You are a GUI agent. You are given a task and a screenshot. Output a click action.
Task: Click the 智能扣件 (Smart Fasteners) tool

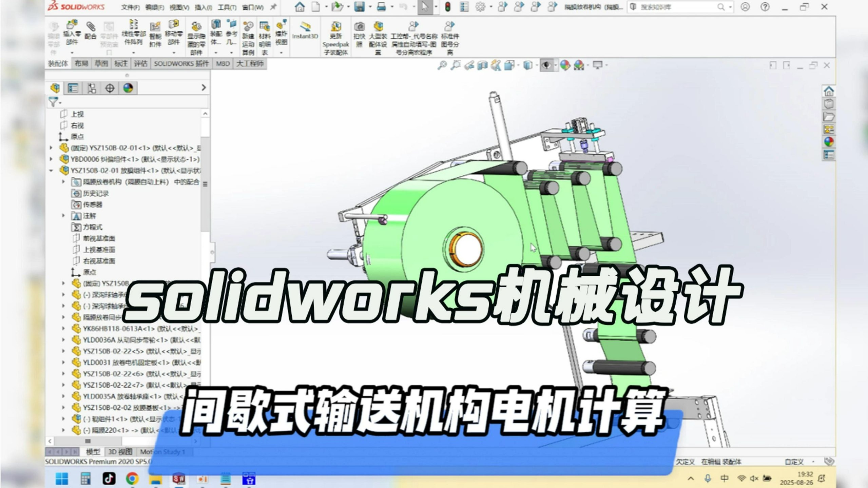[x=155, y=35]
